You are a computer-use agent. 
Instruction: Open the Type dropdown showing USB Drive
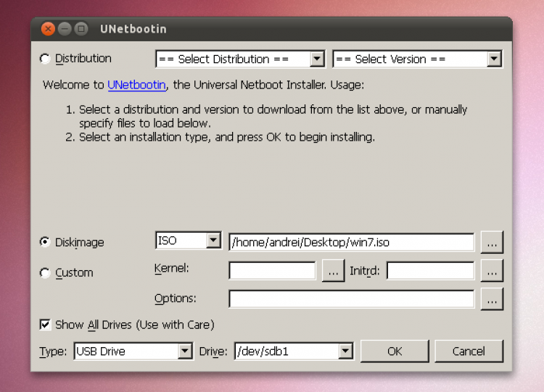coord(133,351)
